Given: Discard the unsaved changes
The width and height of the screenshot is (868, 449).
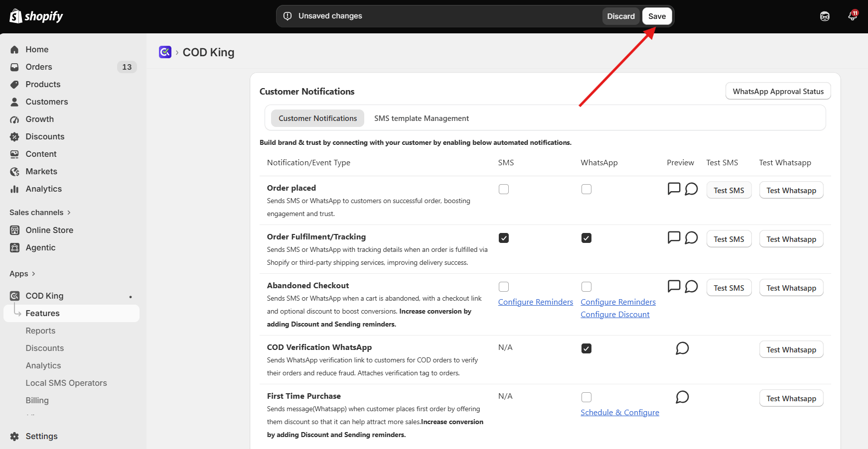Looking at the screenshot, I should 621,16.
